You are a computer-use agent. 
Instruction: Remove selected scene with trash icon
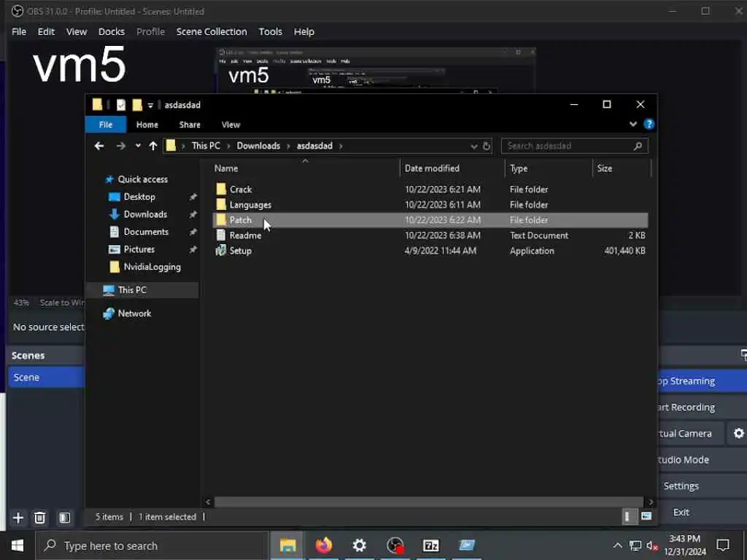coord(40,518)
